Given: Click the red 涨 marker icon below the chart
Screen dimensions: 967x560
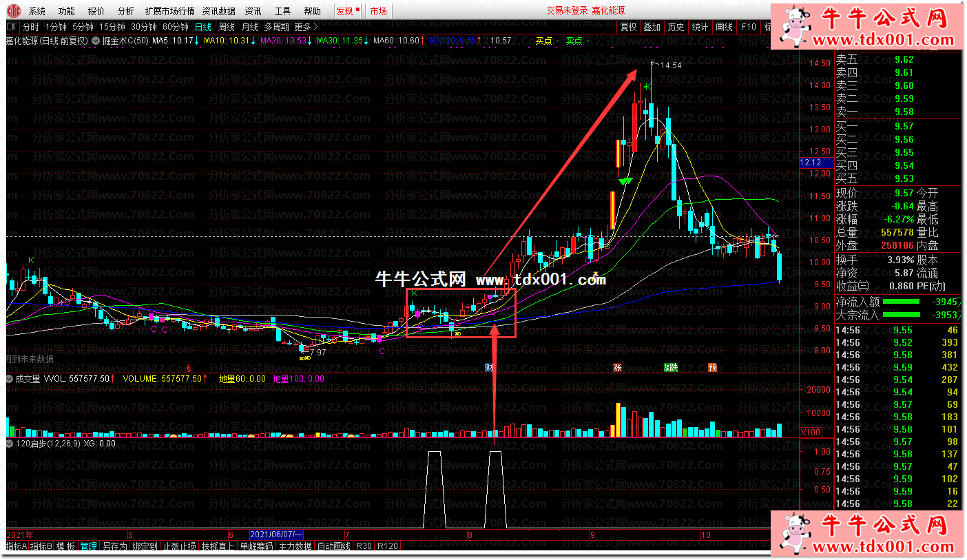Looking at the screenshot, I should click(617, 368).
